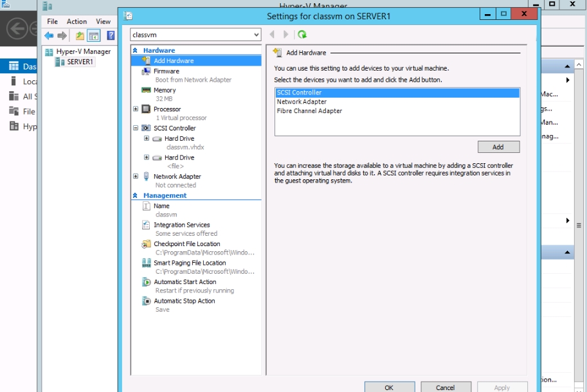Collapse the Hardware section header

[x=135, y=50]
